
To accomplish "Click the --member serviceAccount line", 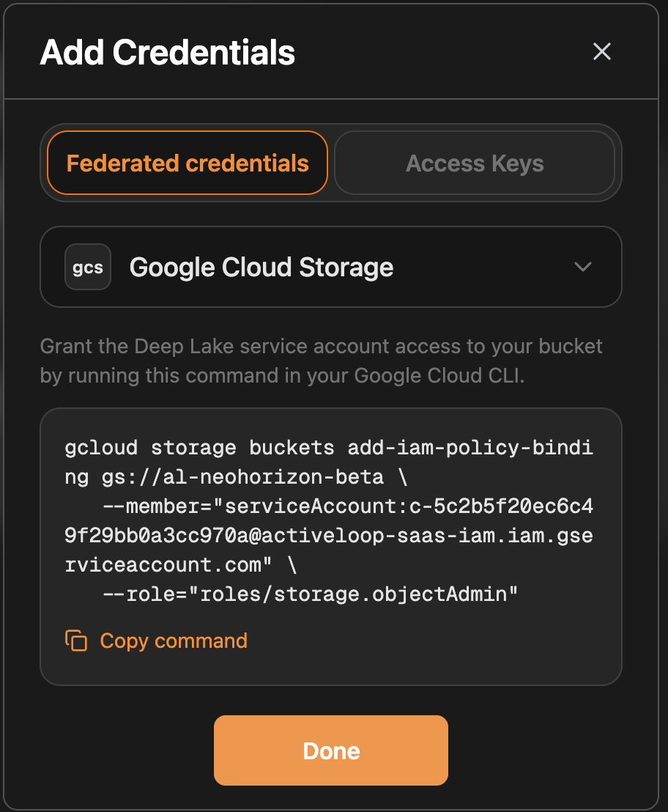I will (348, 506).
